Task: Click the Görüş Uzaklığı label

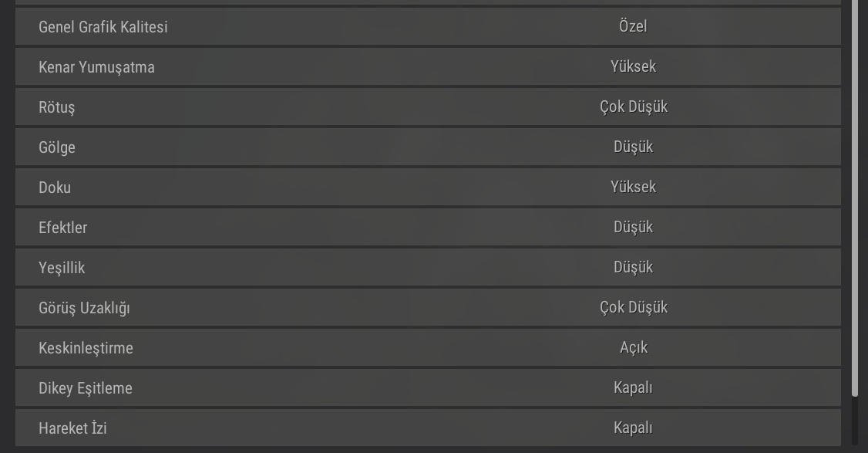Action: click(84, 308)
